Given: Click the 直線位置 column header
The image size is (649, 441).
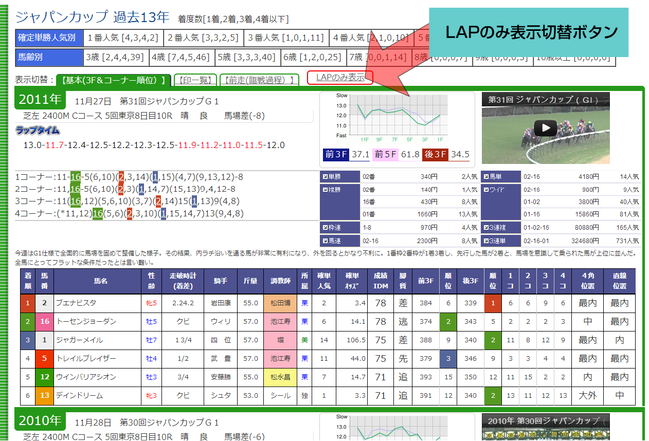Looking at the screenshot, I should (x=619, y=281).
